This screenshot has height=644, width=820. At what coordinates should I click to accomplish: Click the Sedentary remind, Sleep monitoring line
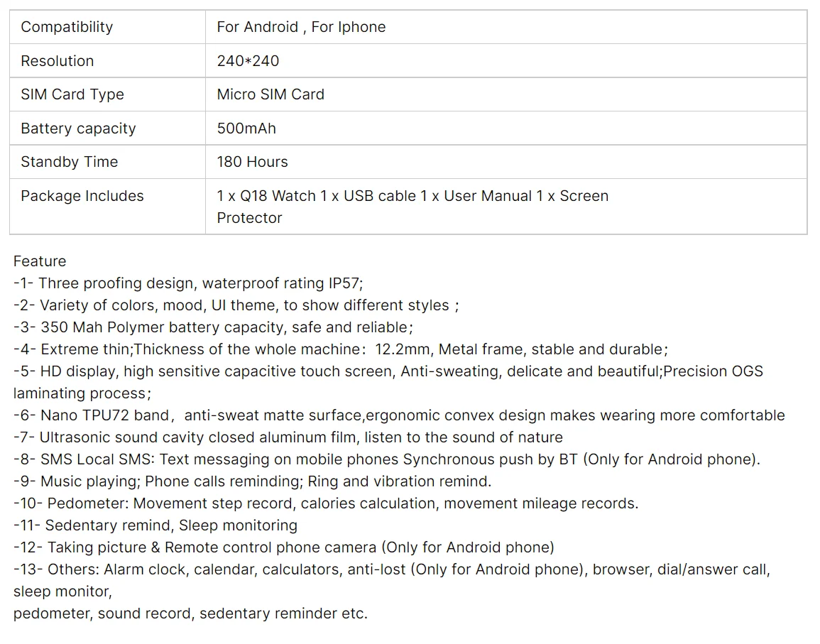coord(155,525)
